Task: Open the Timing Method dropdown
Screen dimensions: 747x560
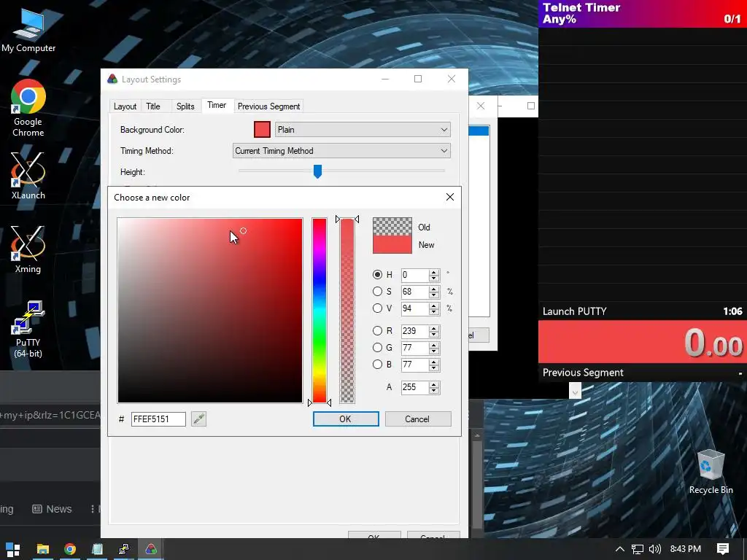Action: tap(341, 151)
